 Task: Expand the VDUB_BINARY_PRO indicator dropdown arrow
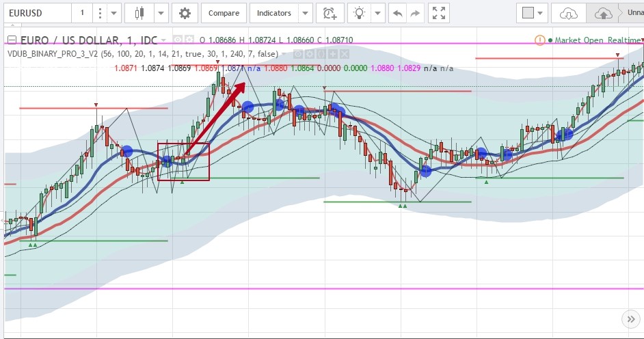pos(284,54)
